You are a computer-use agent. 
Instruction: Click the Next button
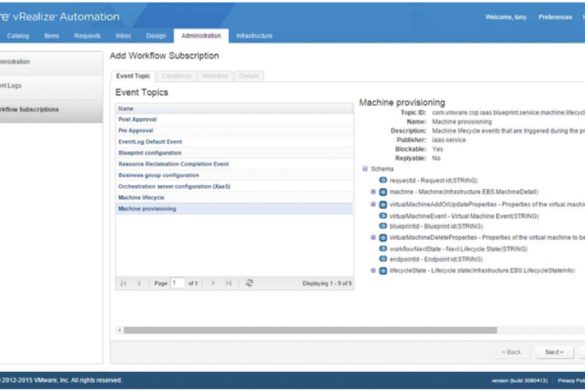(x=554, y=352)
